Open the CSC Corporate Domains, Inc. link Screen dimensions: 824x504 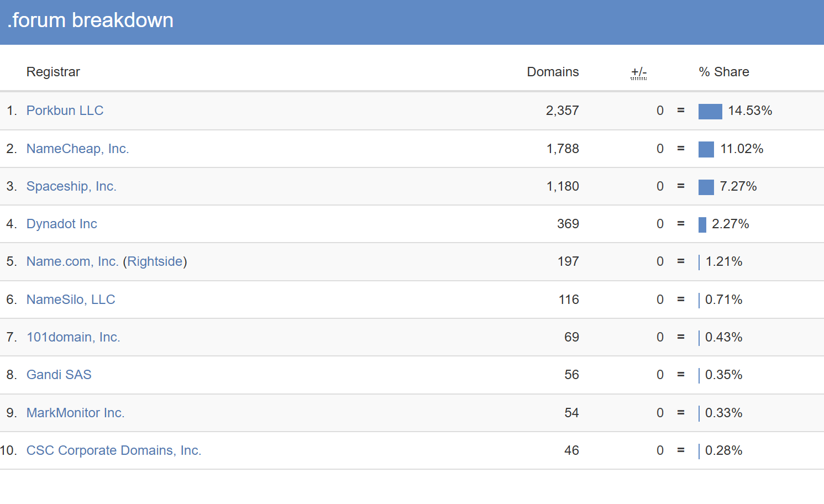tap(114, 450)
